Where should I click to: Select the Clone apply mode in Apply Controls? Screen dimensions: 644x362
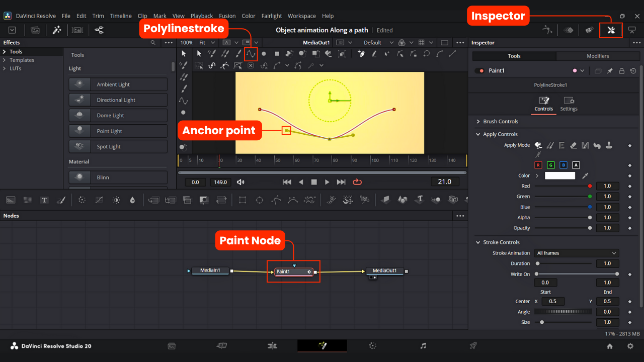pos(550,146)
